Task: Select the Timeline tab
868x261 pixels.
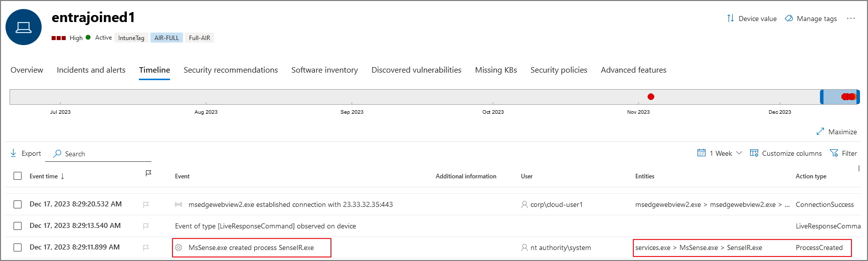Action: (x=154, y=70)
